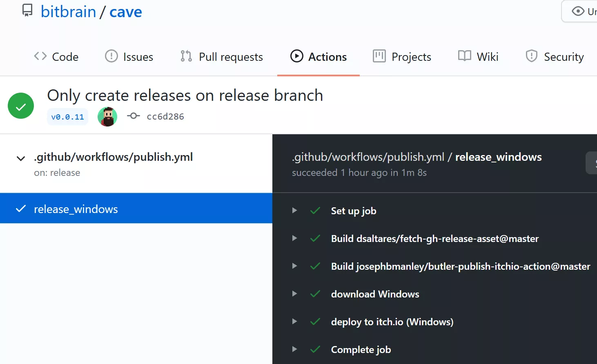Image resolution: width=597 pixels, height=364 pixels.
Task: Go to the Pull requests tab
Action: [222, 57]
